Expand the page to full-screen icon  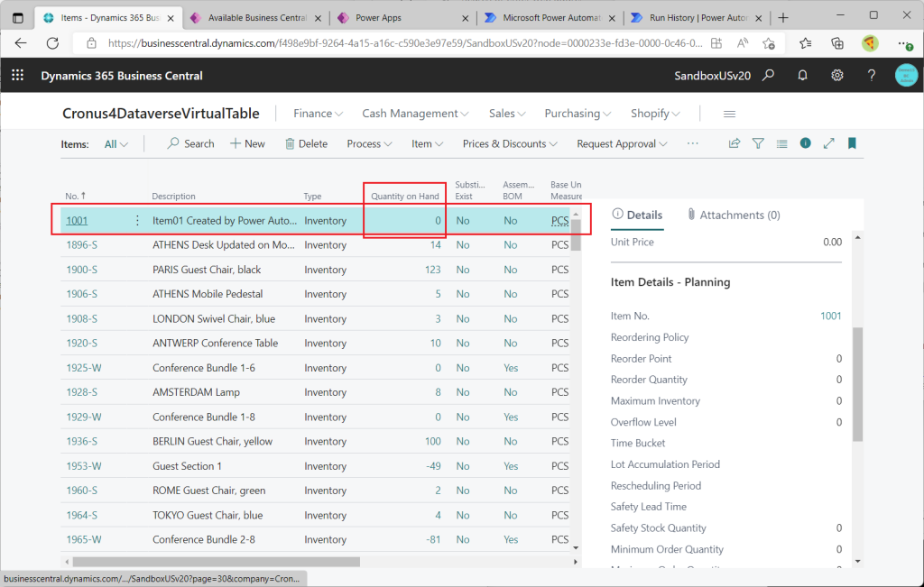(828, 143)
